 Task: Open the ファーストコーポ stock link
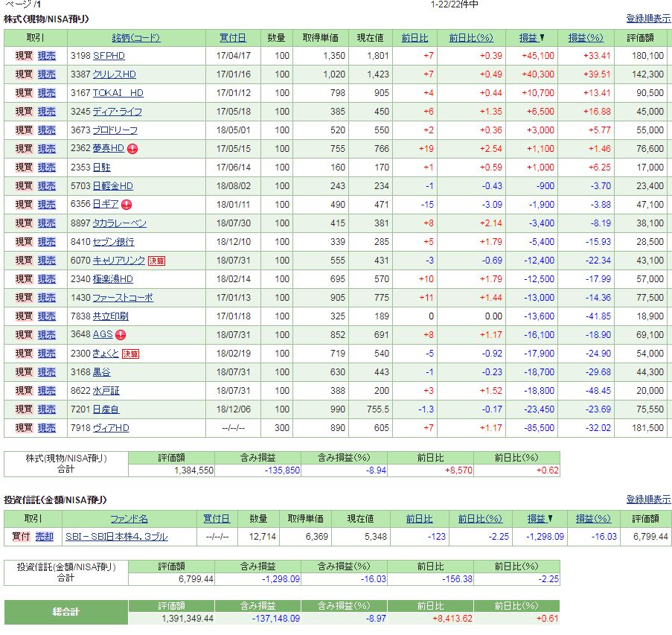point(123,298)
